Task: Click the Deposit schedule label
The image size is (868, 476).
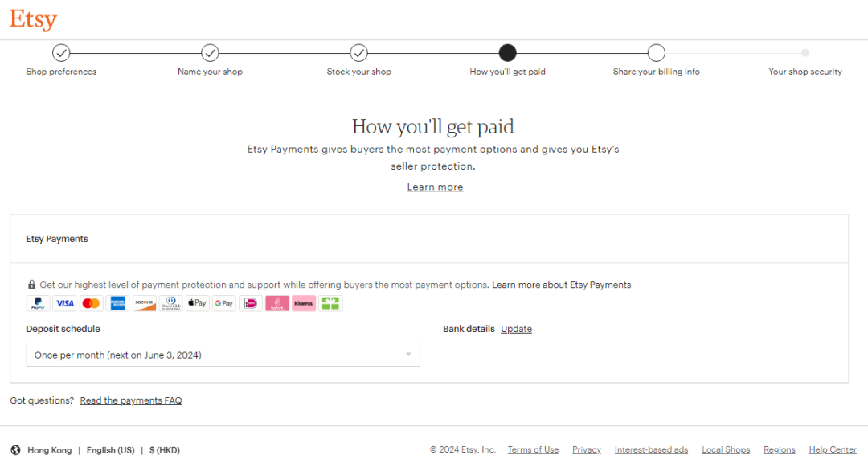Action: click(63, 329)
